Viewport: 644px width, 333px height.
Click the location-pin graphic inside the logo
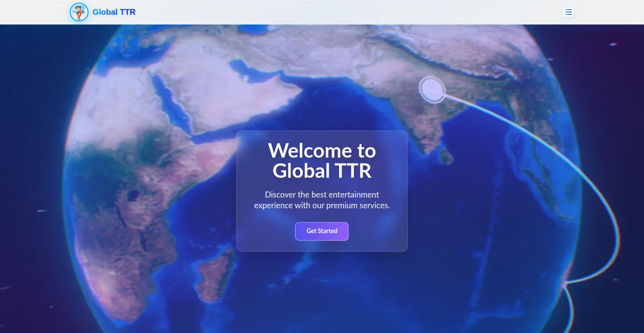(79, 13)
